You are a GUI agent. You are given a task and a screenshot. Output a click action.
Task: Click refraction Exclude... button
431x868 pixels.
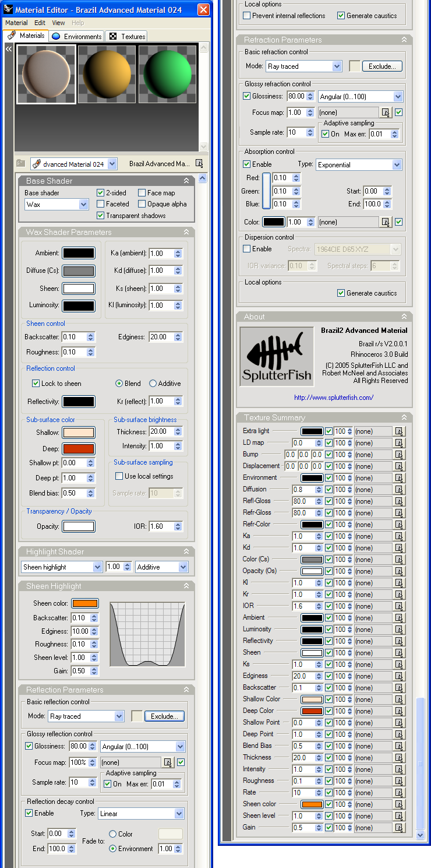[x=382, y=66]
